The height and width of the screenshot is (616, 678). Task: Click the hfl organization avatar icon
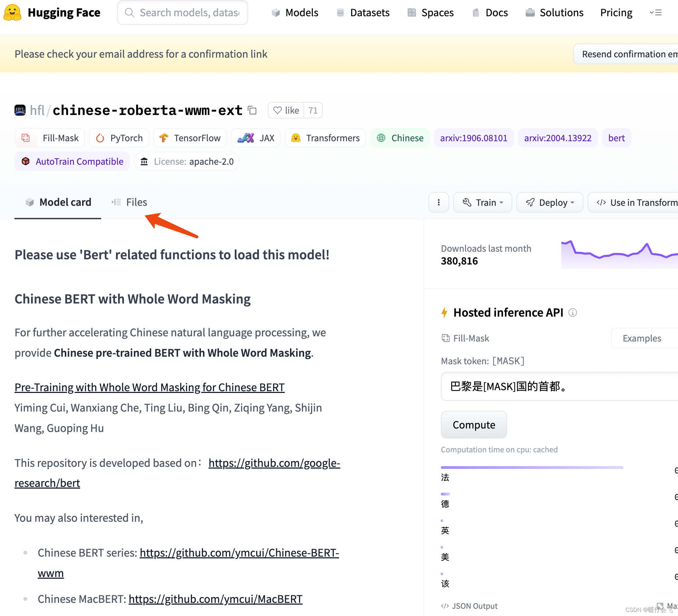(x=20, y=110)
